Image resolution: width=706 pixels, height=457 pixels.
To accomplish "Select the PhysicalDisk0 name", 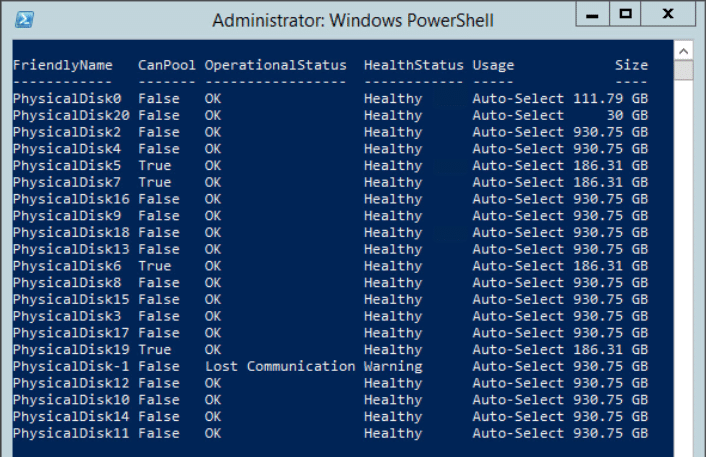I will [x=67, y=99].
